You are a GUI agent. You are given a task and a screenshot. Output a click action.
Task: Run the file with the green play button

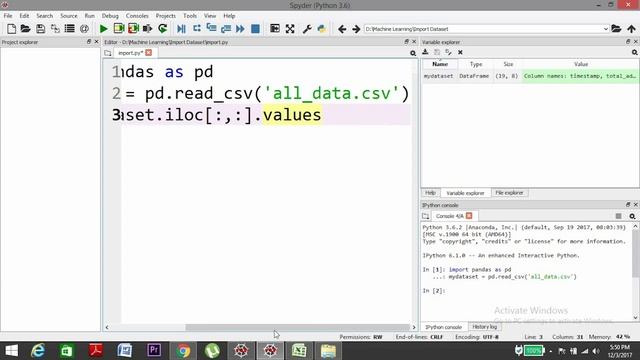(x=104, y=29)
